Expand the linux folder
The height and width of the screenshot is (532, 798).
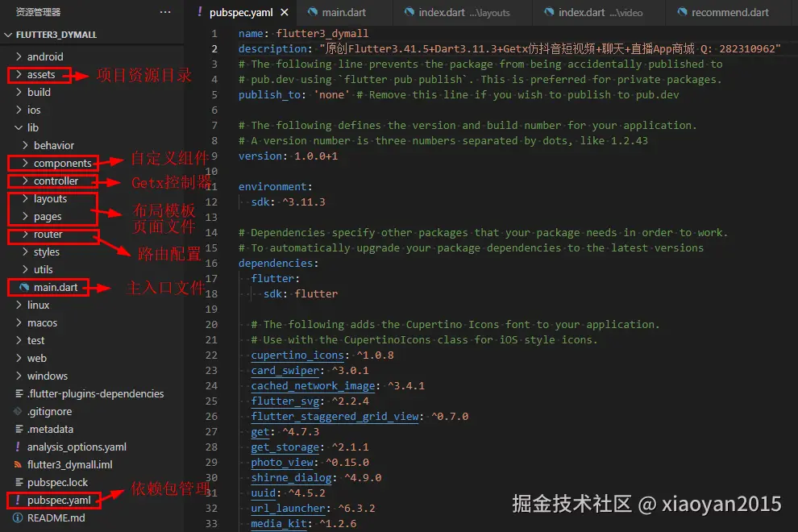click(38, 305)
